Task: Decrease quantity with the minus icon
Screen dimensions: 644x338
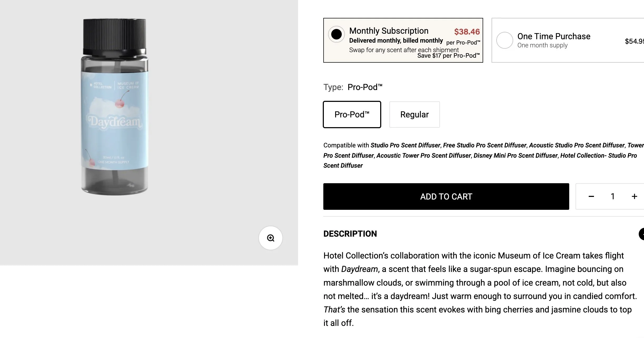Action: (x=591, y=197)
